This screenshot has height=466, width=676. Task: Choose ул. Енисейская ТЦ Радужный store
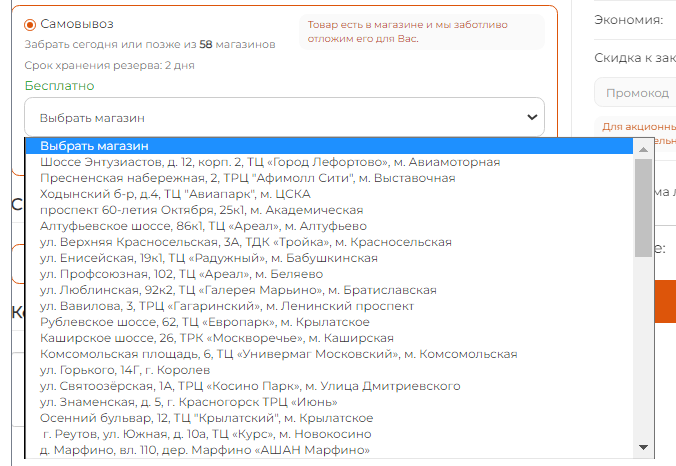209,258
